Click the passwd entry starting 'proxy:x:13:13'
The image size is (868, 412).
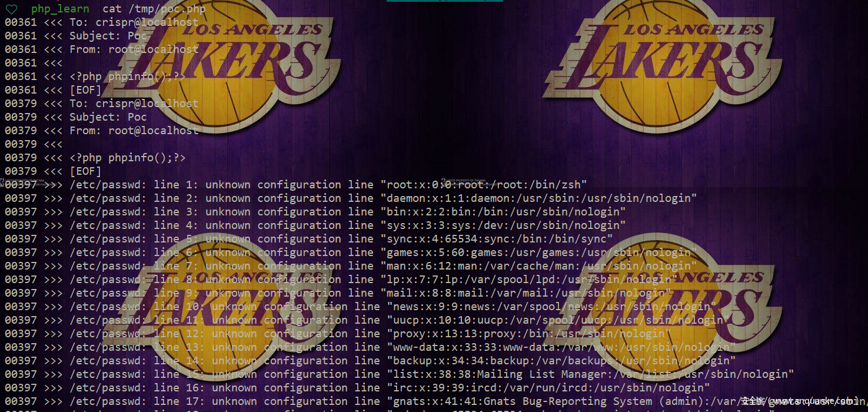click(x=529, y=334)
